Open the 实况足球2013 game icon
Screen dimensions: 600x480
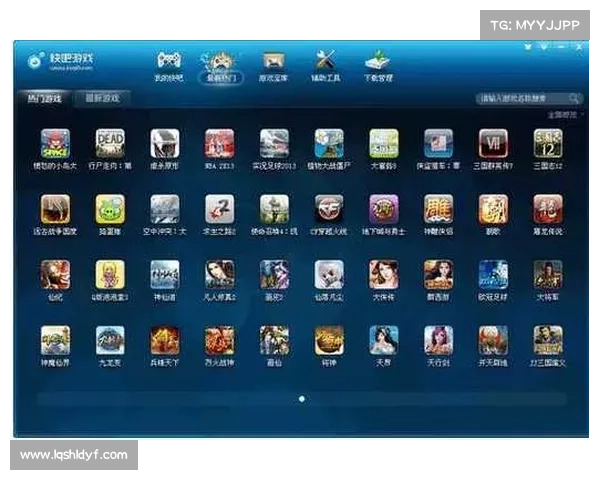pos(274,144)
